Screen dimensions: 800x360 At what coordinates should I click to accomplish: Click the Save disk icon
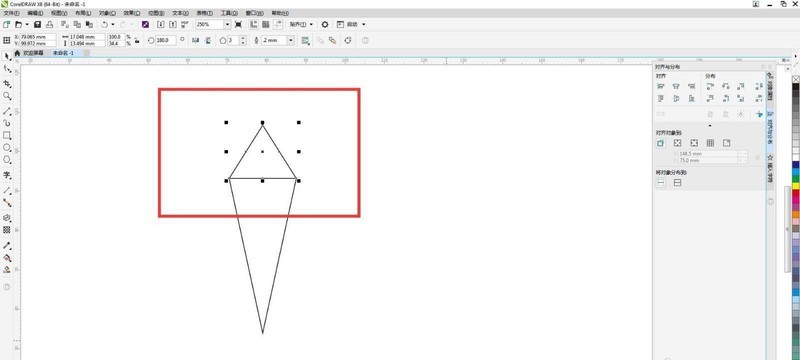(37, 24)
